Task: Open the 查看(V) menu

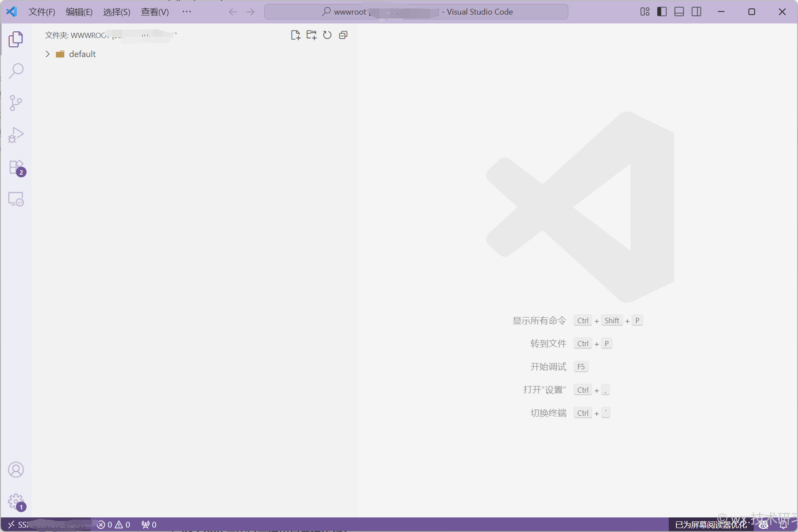Action: (x=155, y=12)
